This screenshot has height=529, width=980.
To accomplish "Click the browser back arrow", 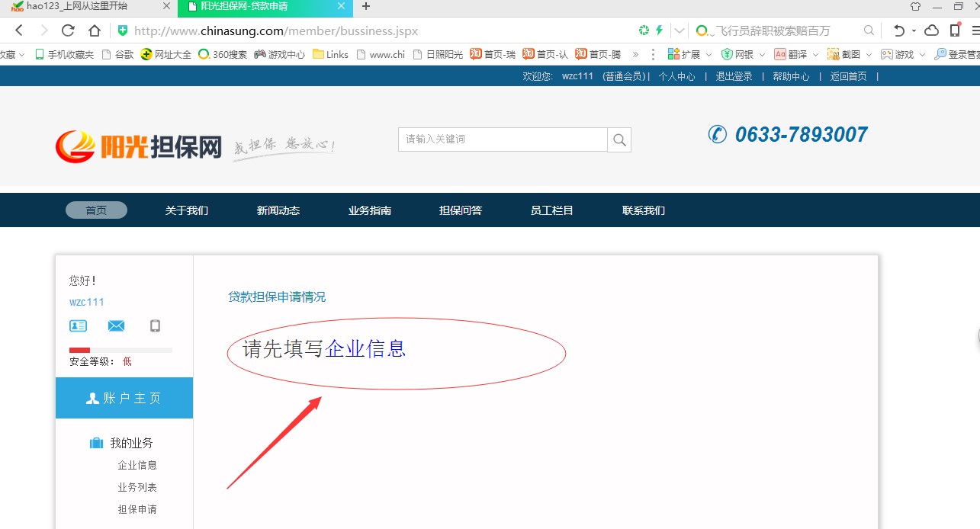I will point(19,31).
